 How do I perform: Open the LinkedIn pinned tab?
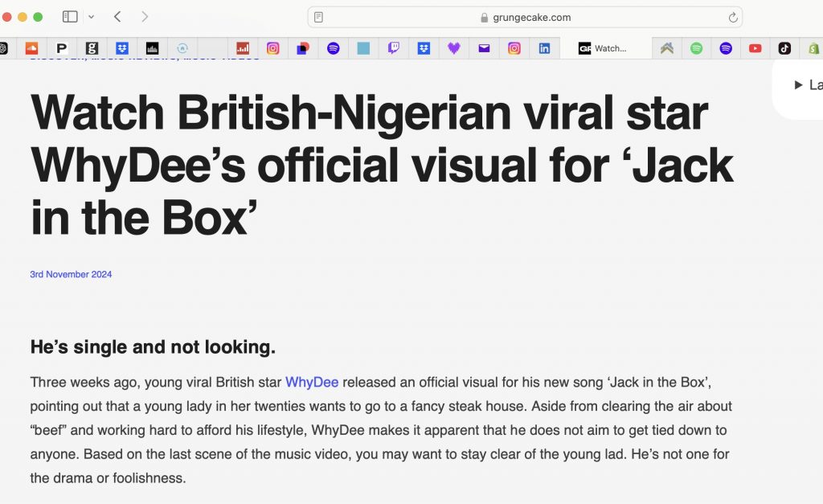[x=544, y=48]
